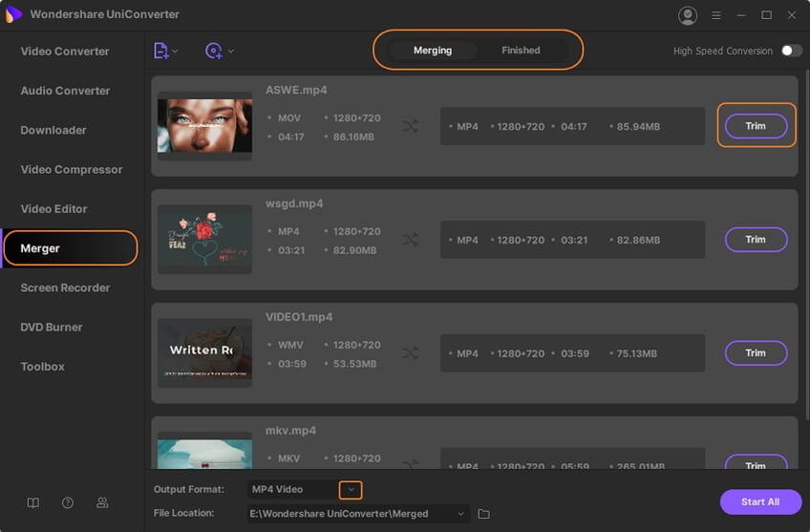Click ASWE.mp4 output info showing 85.94MB
Image resolution: width=810 pixels, height=532 pixels.
[x=572, y=126]
